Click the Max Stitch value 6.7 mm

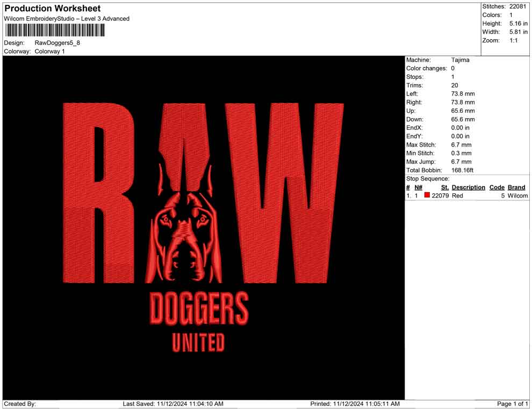pos(461,145)
